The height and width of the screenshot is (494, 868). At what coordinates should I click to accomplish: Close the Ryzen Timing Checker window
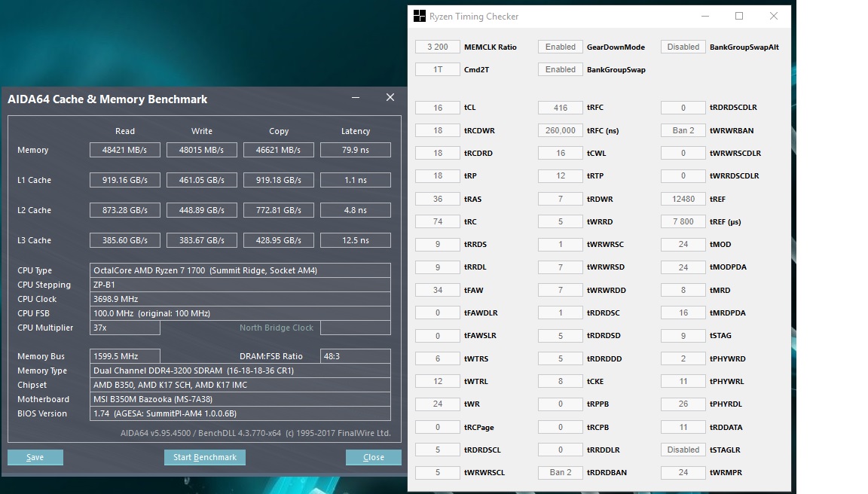tap(774, 16)
